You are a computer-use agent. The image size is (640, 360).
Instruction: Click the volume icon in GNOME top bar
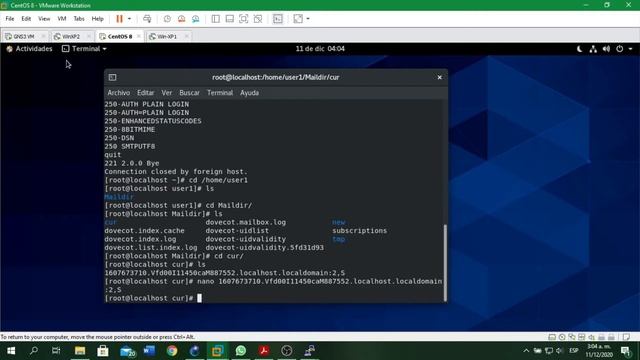606,49
